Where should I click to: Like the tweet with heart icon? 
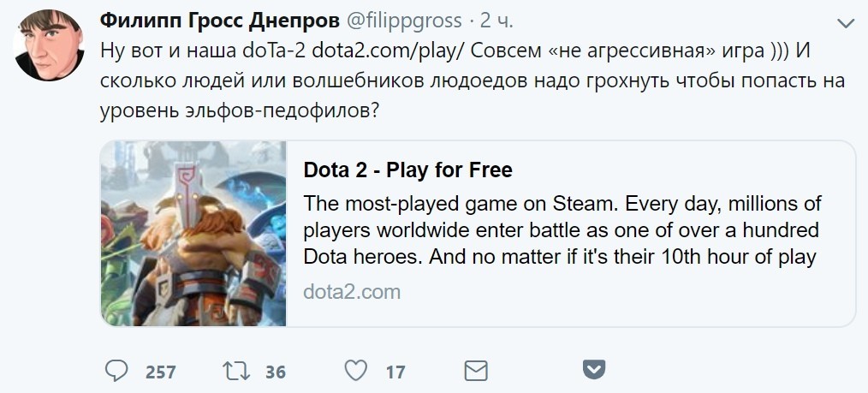pyautogui.click(x=356, y=371)
